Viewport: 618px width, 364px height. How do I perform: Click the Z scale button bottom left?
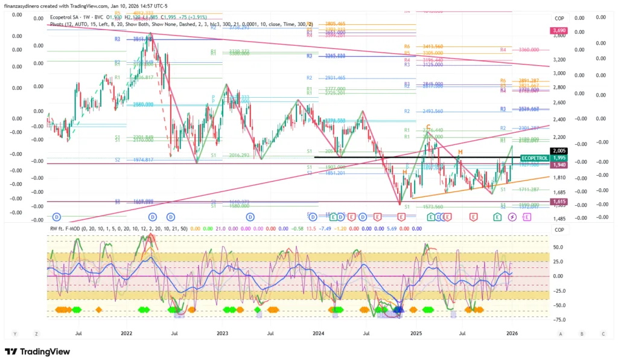(37, 333)
